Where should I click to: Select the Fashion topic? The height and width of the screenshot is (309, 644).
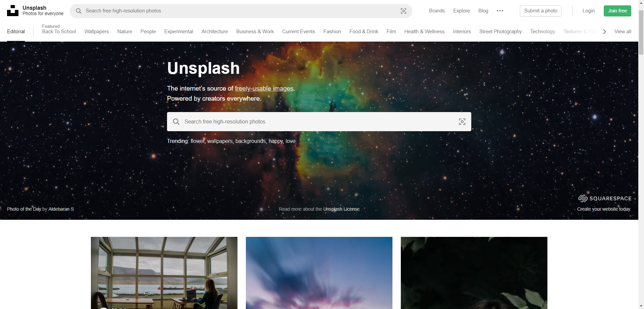[332, 32]
